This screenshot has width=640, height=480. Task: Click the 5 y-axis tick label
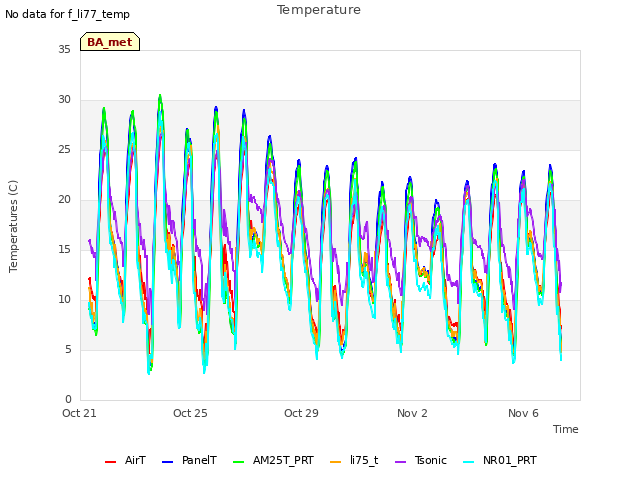(68, 349)
